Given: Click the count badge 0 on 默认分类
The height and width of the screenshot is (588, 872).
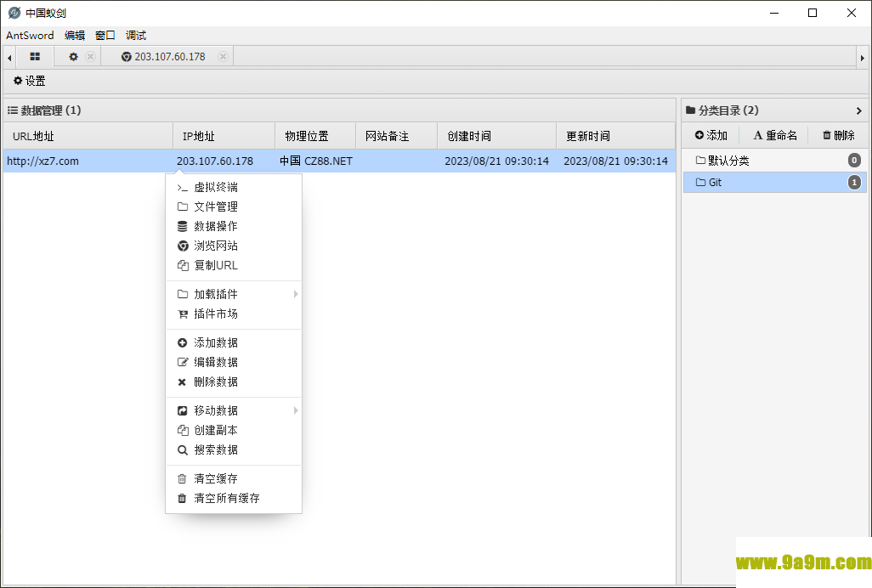Looking at the screenshot, I should point(854,161).
